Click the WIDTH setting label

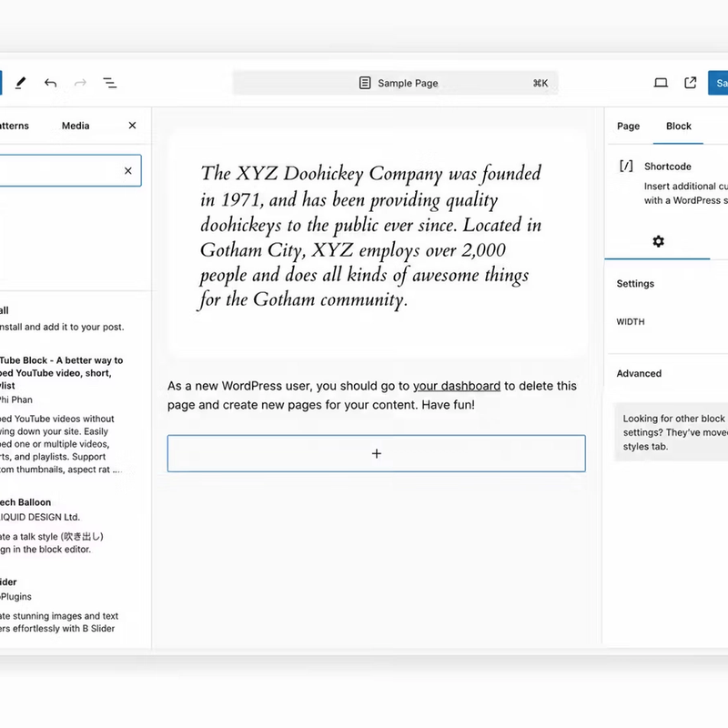pyautogui.click(x=631, y=322)
